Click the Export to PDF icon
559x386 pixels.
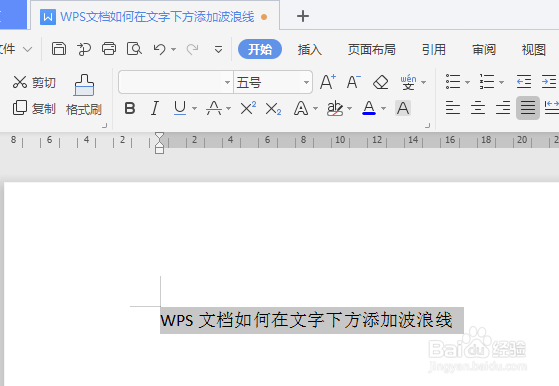(84, 49)
